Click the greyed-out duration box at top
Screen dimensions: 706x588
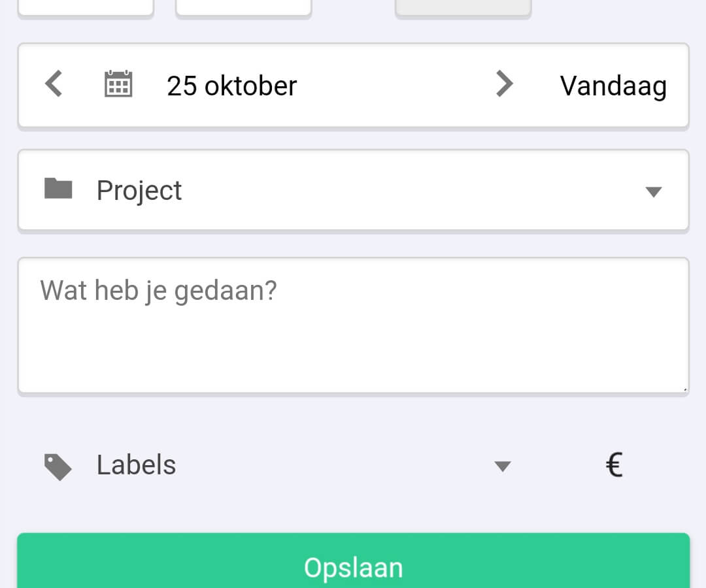(x=463, y=8)
